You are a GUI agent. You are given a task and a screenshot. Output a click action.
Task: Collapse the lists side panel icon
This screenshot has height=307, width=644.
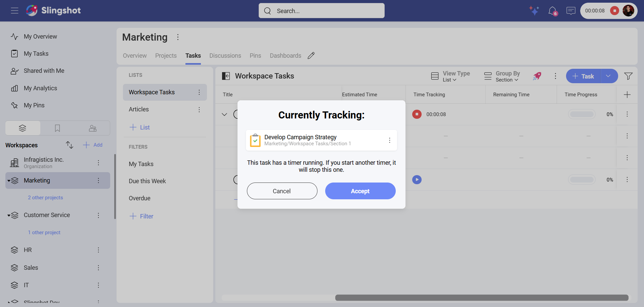(226, 76)
